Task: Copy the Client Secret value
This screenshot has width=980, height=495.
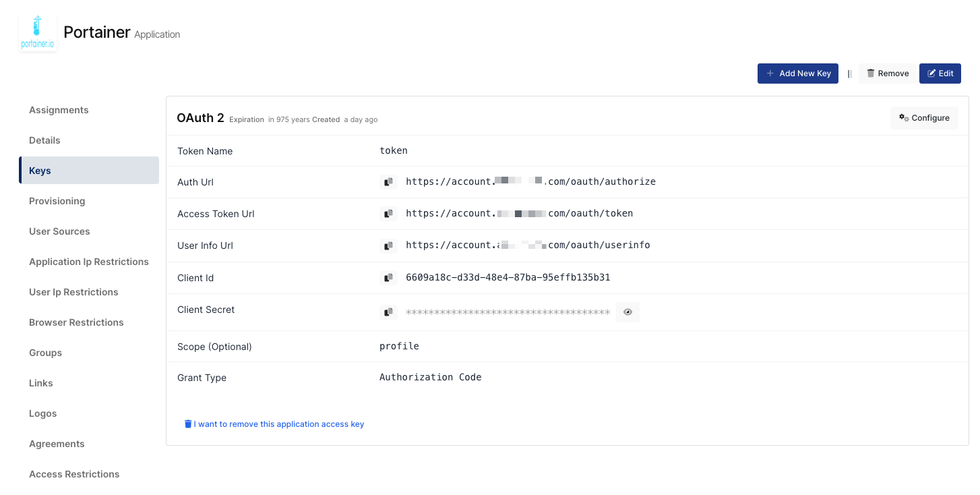Action: (388, 312)
